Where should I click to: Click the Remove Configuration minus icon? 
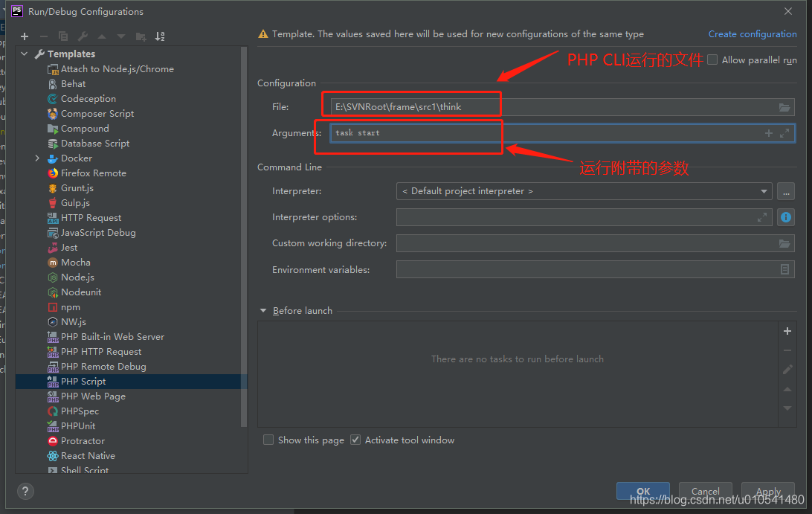click(43, 36)
